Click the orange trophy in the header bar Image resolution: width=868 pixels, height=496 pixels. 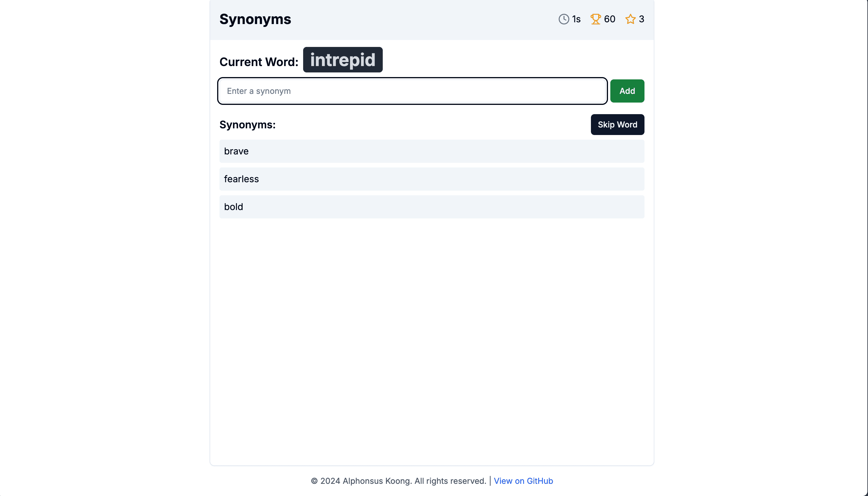[x=595, y=19]
